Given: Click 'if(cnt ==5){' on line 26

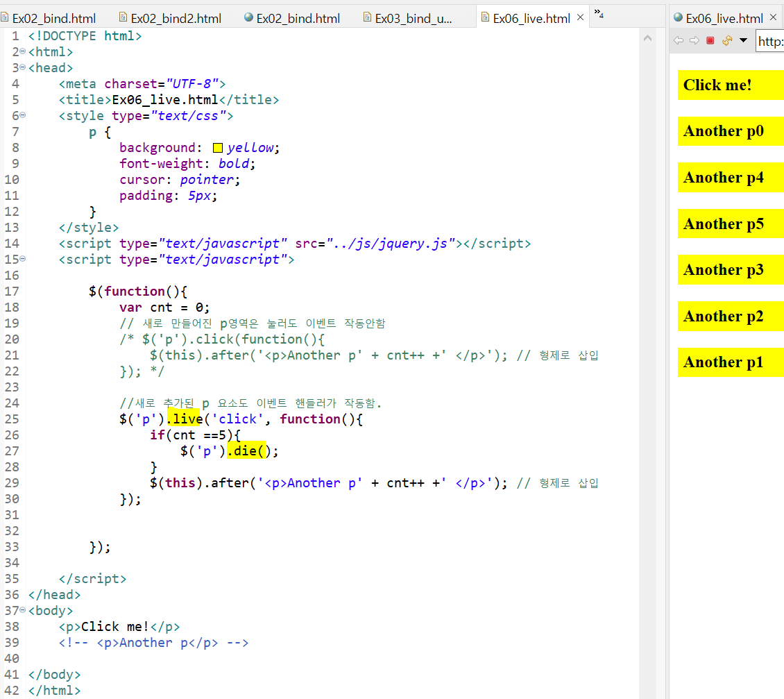Looking at the screenshot, I should (195, 435).
